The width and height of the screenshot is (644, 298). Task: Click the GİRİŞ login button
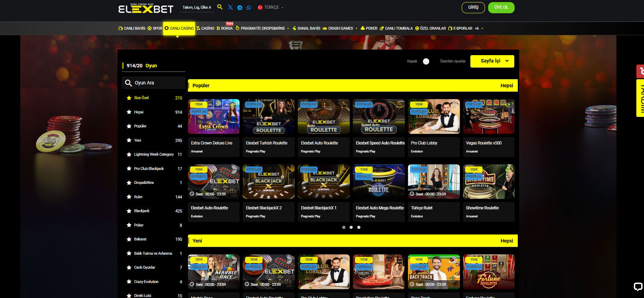[473, 7]
